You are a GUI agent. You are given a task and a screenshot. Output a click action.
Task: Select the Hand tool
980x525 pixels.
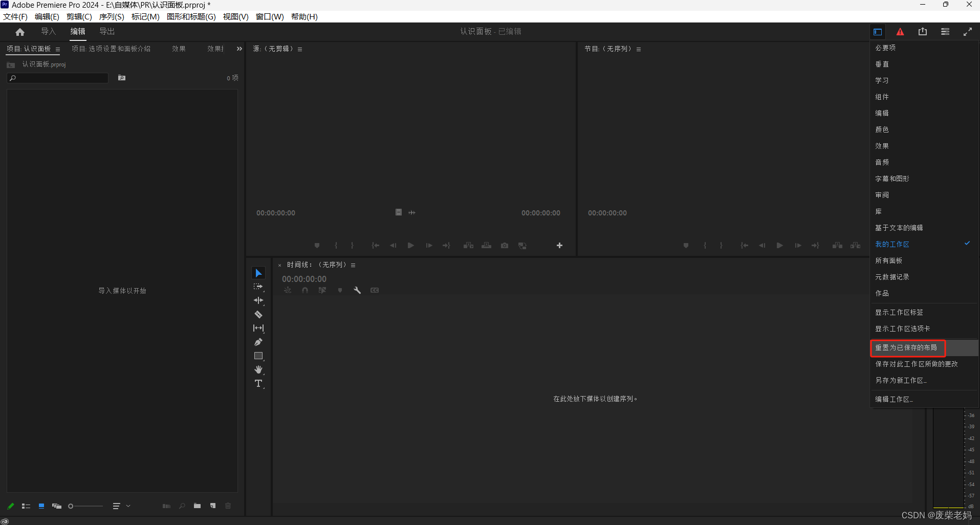coord(258,370)
